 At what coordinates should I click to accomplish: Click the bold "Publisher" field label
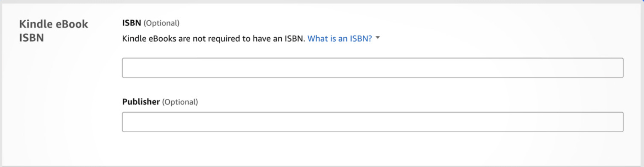point(141,102)
